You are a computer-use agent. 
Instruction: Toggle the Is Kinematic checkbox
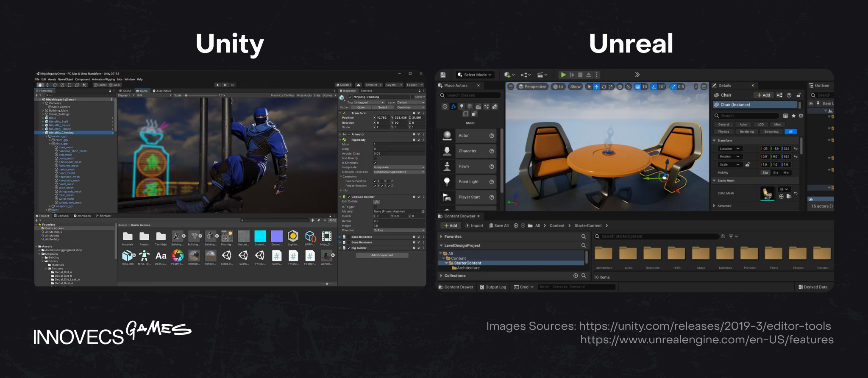pos(375,163)
